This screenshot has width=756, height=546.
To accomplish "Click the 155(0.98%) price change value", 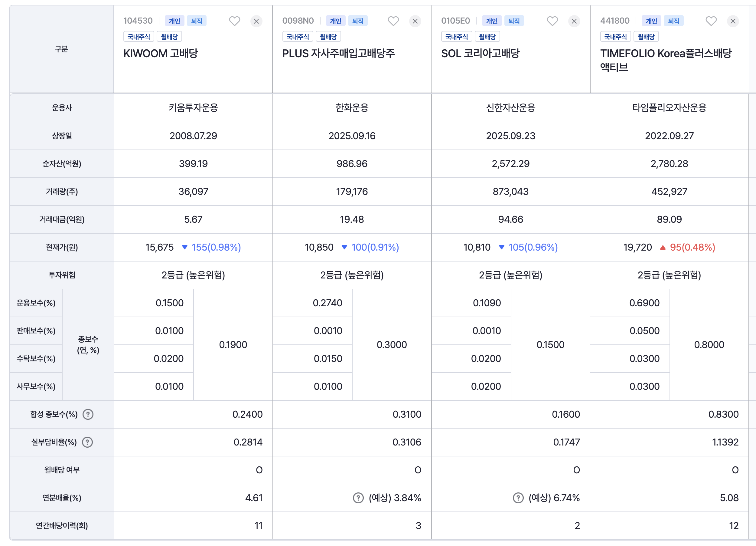I will point(216,247).
